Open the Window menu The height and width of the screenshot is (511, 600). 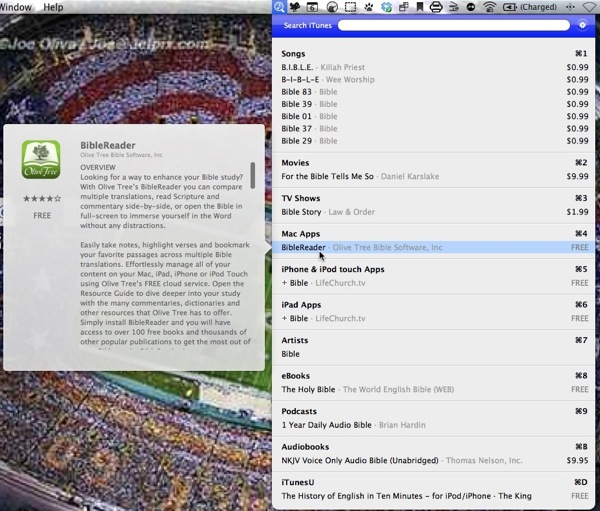coord(16,7)
